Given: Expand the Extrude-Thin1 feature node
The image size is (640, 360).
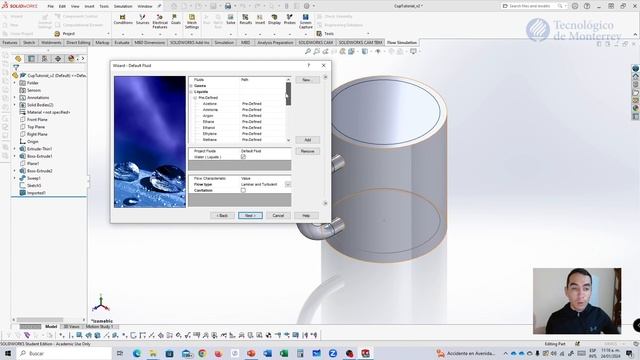Looking at the screenshot, I should (15, 149).
